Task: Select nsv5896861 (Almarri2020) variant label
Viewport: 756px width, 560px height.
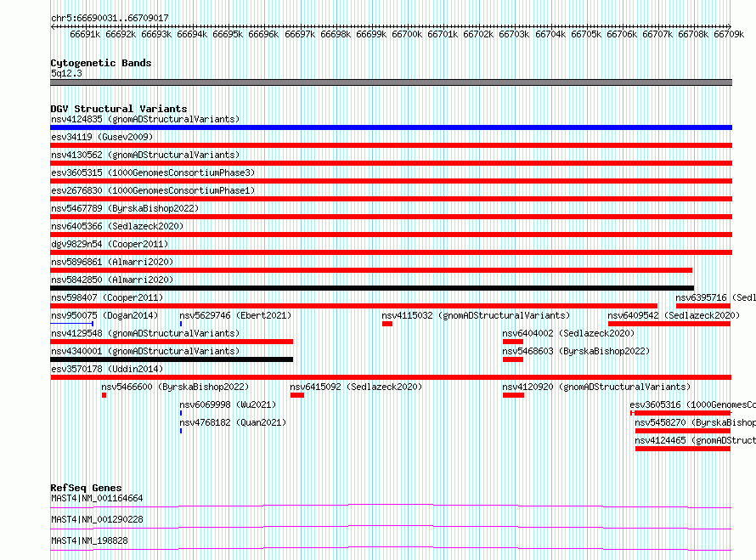Action: (x=112, y=262)
